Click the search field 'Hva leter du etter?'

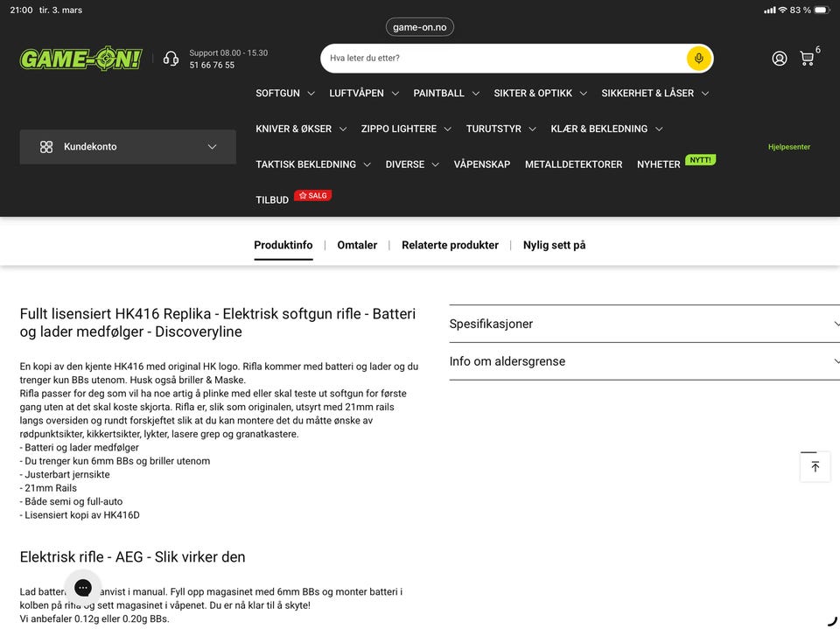(x=502, y=58)
